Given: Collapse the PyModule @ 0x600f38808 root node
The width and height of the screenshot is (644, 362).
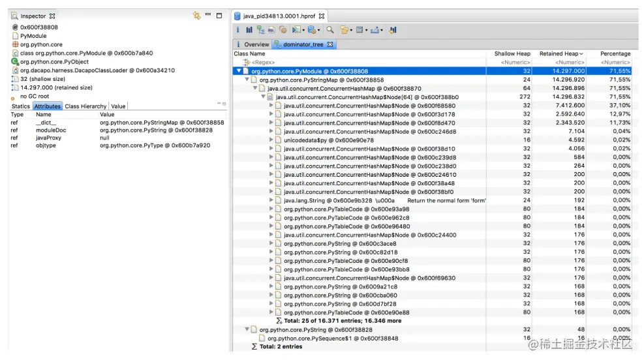Looking at the screenshot, I should (239, 71).
